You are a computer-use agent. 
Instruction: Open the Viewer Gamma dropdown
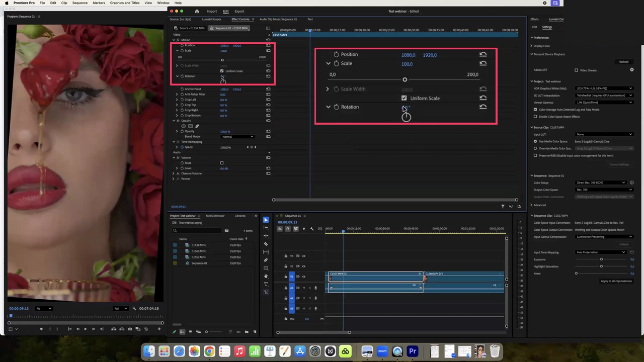[x=604, y=103]
